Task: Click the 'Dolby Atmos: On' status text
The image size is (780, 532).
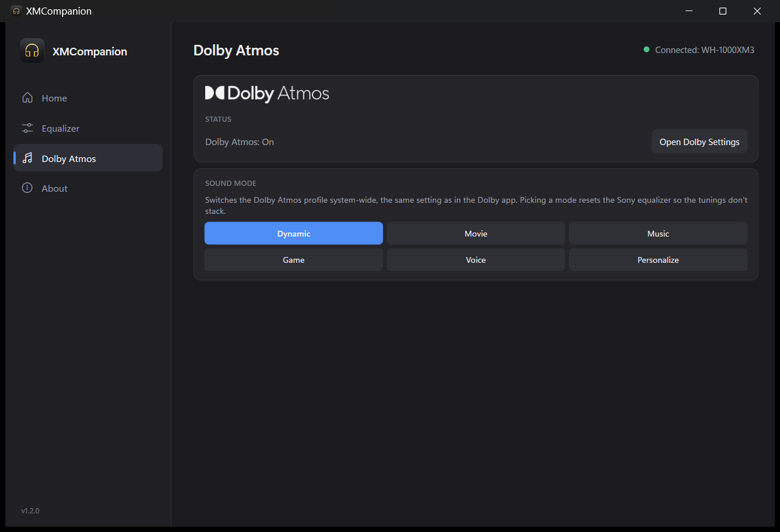Action: point(240,142)
